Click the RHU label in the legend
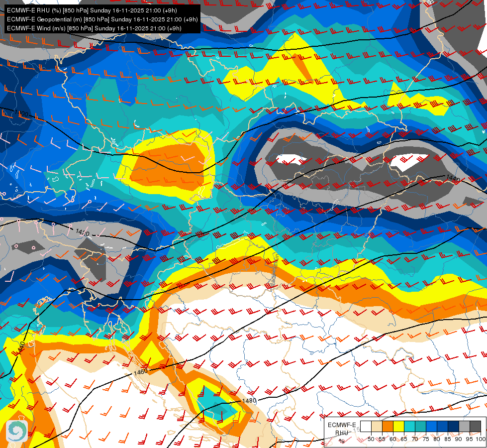Screen dimensions: 487x448 coord(342,433)
